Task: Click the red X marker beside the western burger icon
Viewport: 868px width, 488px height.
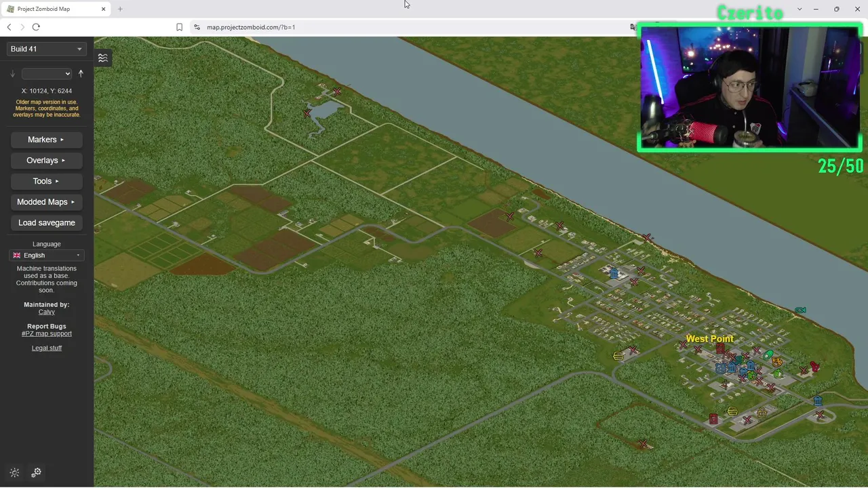Action: coord(633,350)
